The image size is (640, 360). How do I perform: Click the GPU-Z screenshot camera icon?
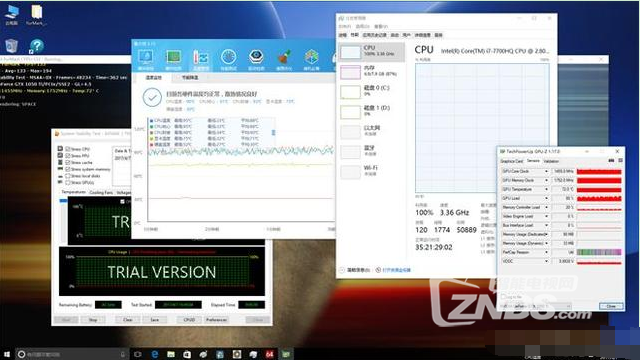coord(611,161)
